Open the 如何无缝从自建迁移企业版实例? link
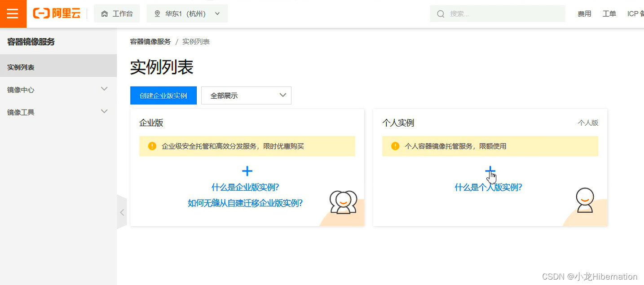644x285 pixels. (245, 203)
